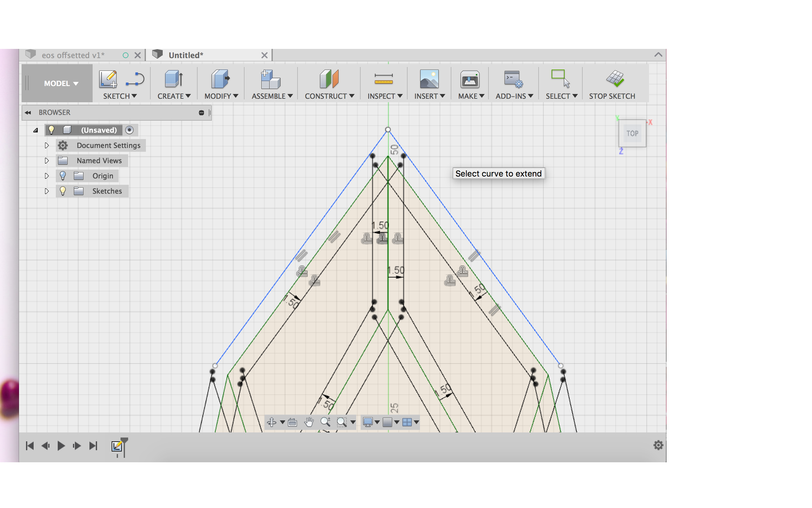Click the Zoom magnifier tool
This screenshot has width=812, height=508.
pos(325,422)
